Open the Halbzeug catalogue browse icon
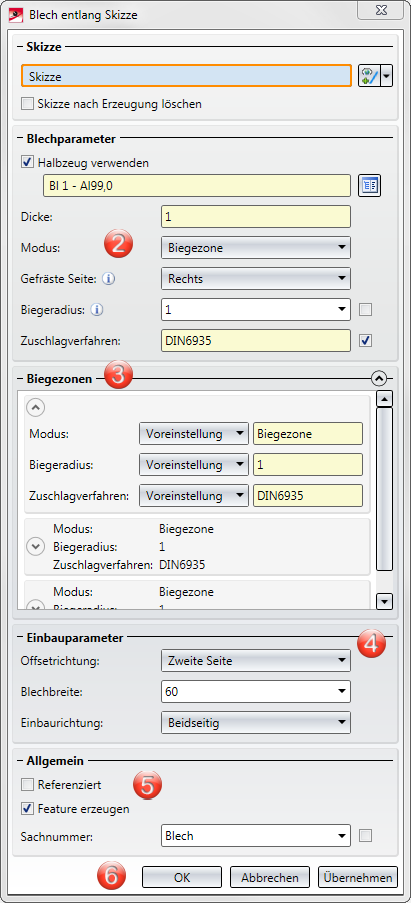The image size is (411, 903). 371,185
